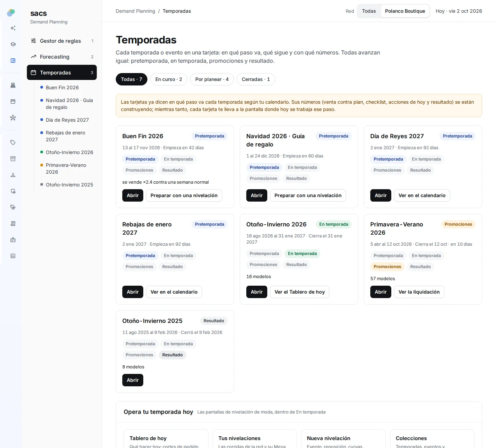Switch store scope to Polanco Boutique

[x=405, y=11]
